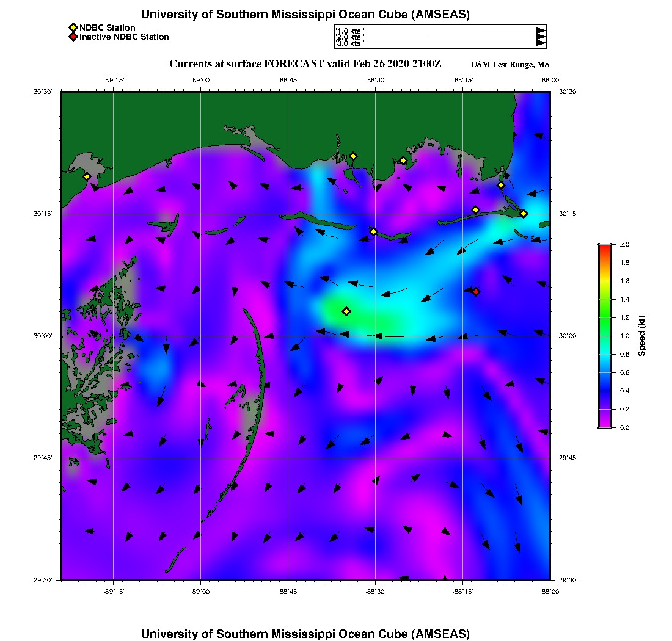Click the '1.6' colorbar tick value

point(624,281)
